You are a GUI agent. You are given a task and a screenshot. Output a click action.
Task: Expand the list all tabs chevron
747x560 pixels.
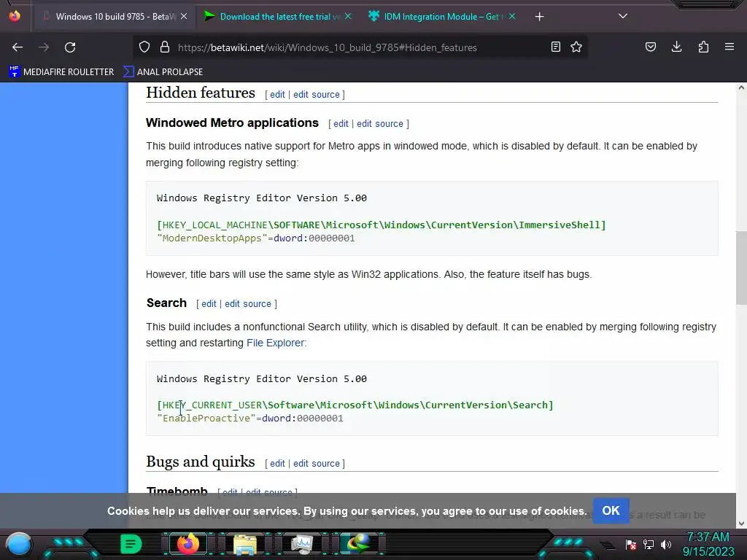coord(623,16)
